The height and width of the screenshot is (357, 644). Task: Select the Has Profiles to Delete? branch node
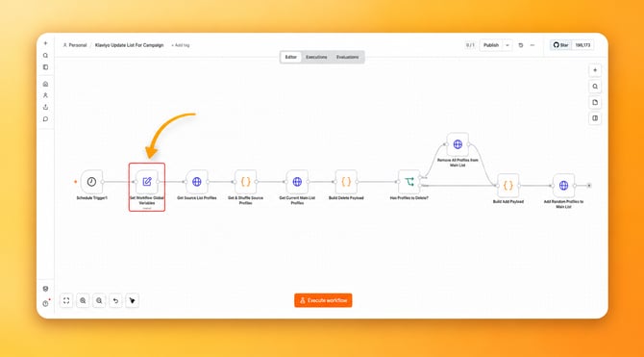[409, 182]
